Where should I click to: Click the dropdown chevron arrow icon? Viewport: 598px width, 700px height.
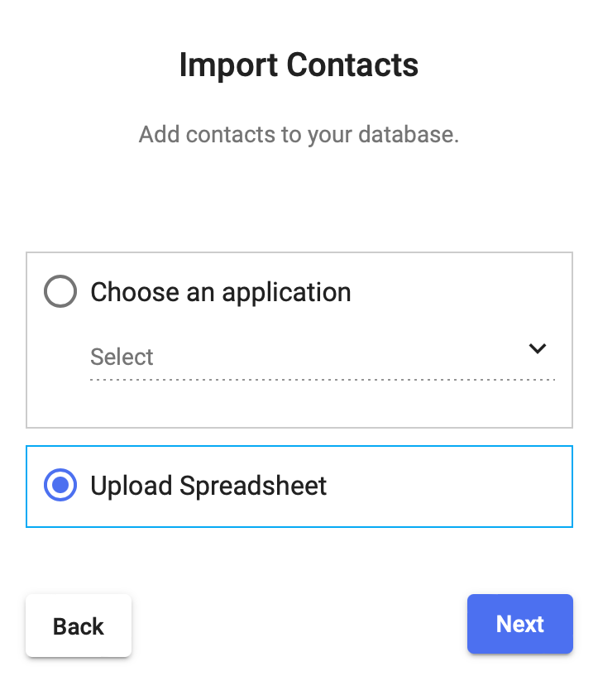coord(538,349)
